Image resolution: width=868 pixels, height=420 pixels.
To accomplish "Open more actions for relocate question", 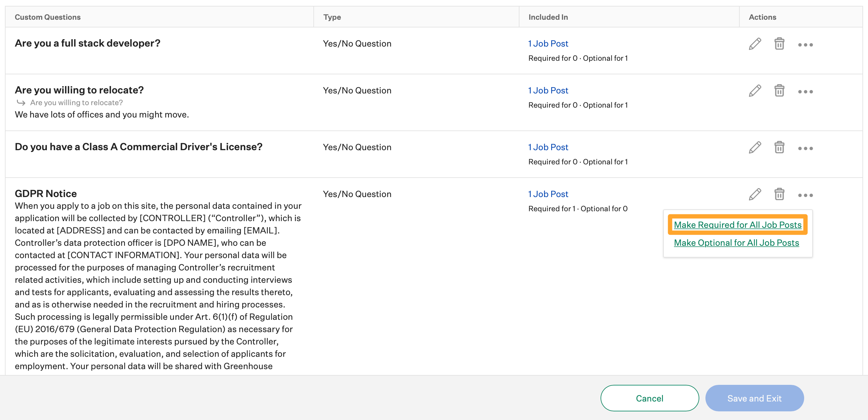I will (805, 92).
